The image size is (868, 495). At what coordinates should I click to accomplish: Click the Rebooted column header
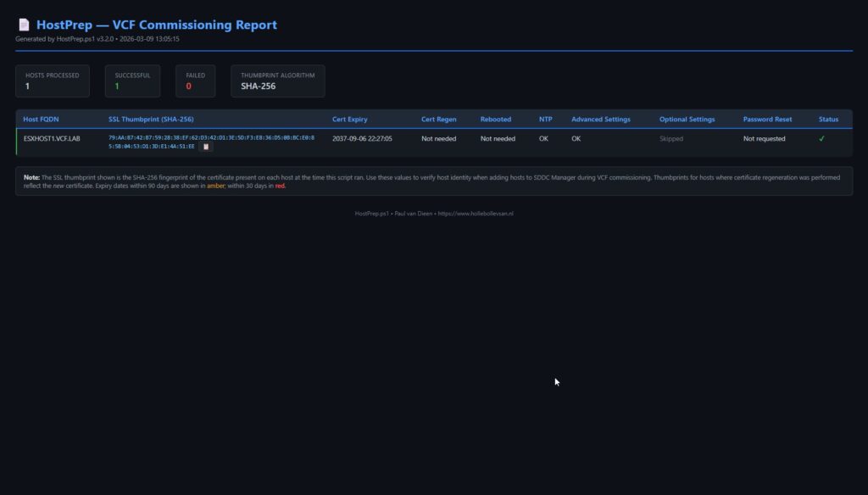coord(496,120)
